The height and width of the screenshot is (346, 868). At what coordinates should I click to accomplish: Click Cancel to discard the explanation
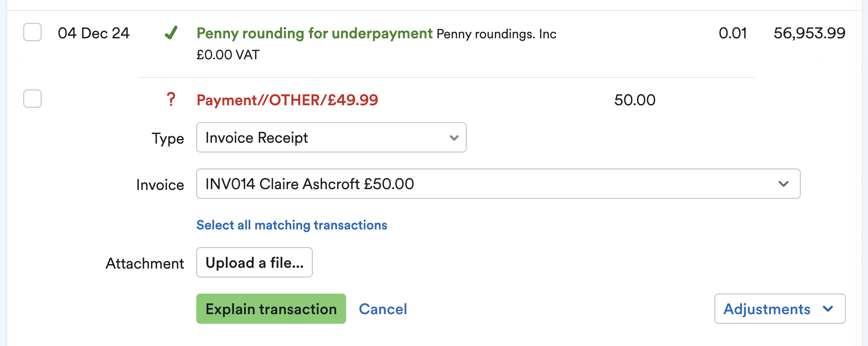click(382, 309)
